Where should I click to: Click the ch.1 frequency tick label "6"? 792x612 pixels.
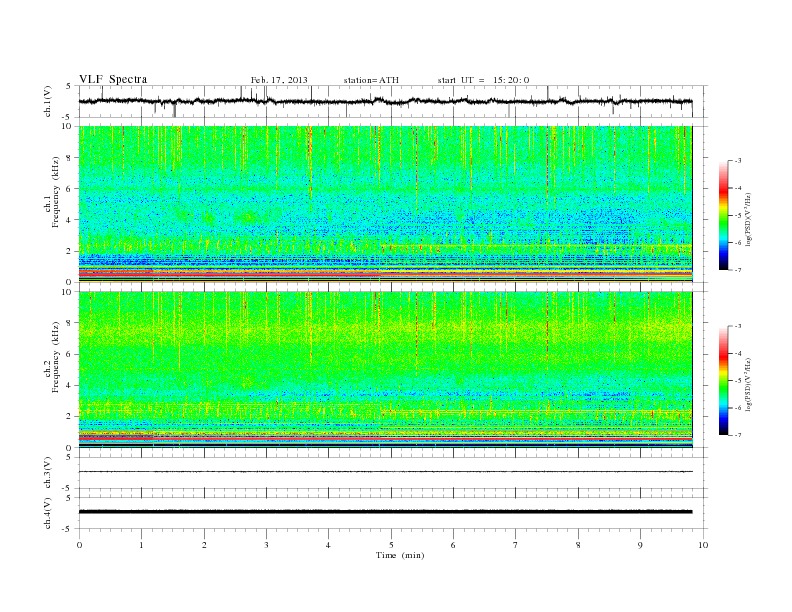(x=70, y=189)
